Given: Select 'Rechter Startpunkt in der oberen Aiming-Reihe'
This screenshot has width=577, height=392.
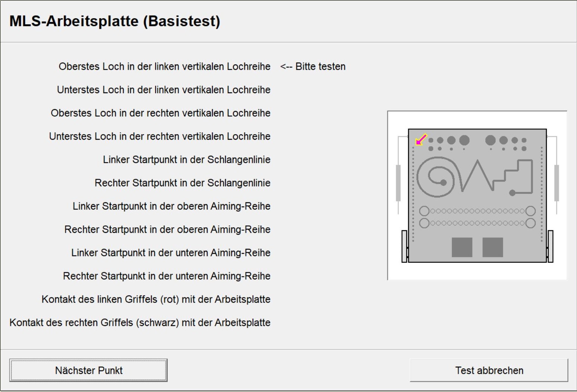Looking at the screenshot, I should pos(167,230).
